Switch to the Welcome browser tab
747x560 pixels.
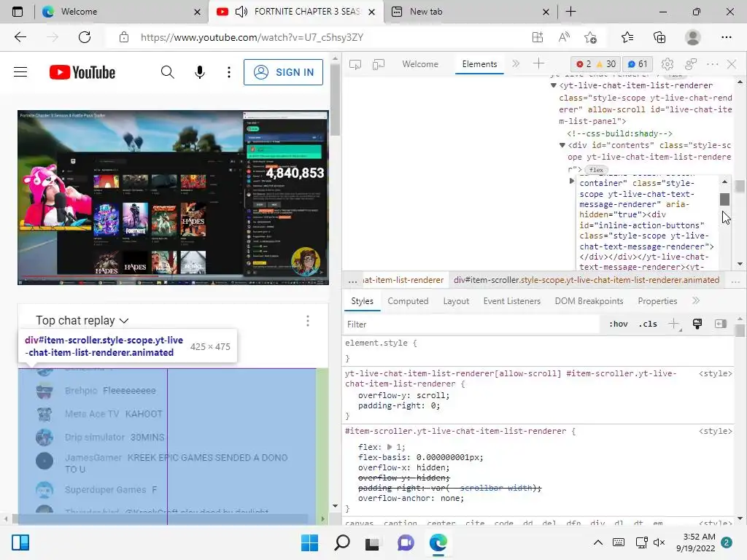[122, 12]
